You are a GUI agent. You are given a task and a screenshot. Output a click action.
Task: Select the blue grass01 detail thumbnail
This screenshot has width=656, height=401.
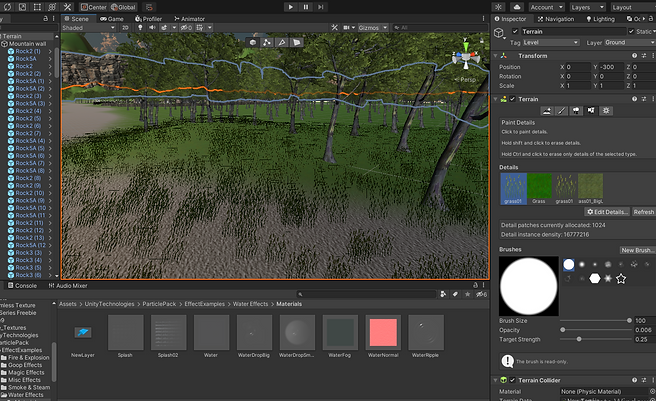pyautogui.click(x=513, y=188)
